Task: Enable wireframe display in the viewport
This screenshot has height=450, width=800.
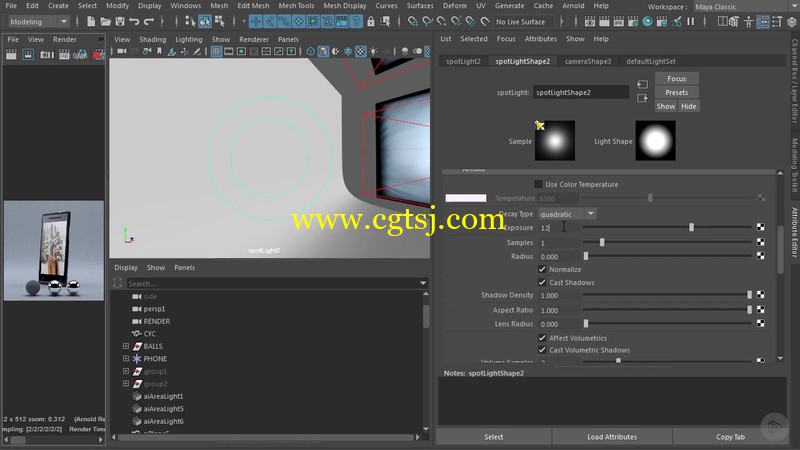Action: [x=311, y=52]
